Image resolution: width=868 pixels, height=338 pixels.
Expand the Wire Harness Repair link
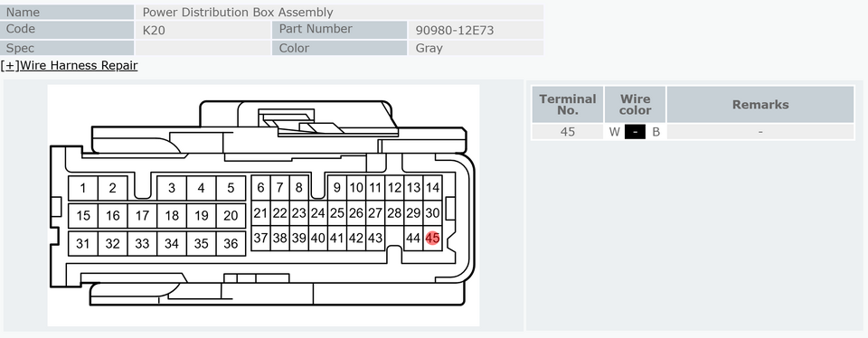[x=70, y=65]
